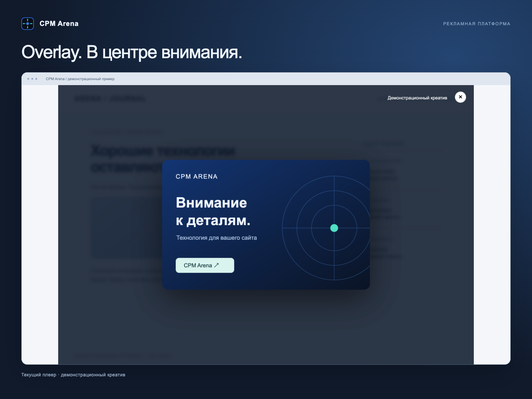
Task: Click the 'CPM Arena' title text in the header
Action: 59,24
